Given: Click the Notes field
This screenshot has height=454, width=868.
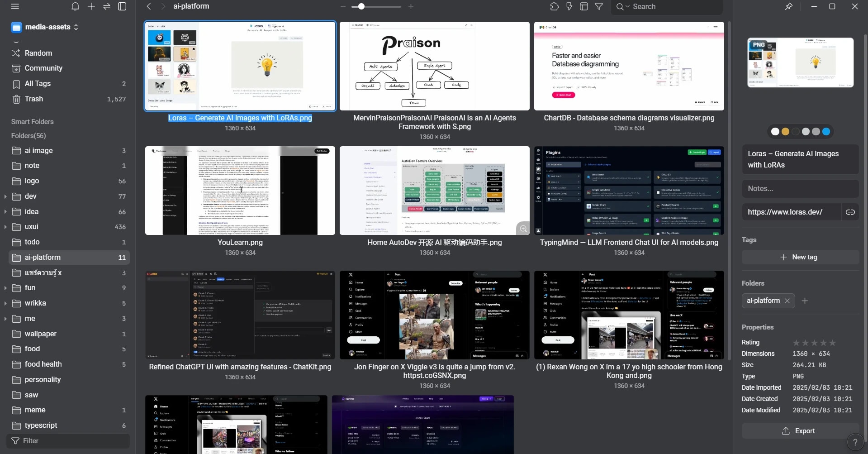Looking at the screenshot, I should pyautogui.click(x=800, y=189).
